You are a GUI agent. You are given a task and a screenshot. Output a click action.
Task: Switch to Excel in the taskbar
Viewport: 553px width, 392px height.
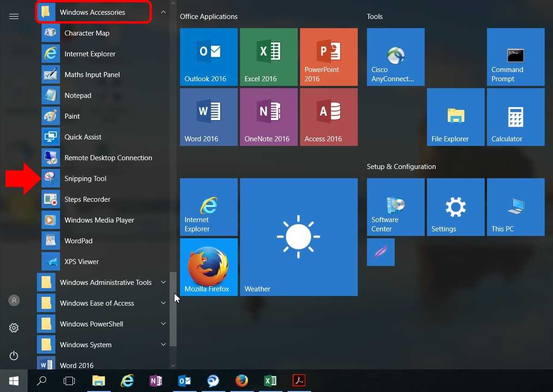pyautogui.click(x=270, y=381)
